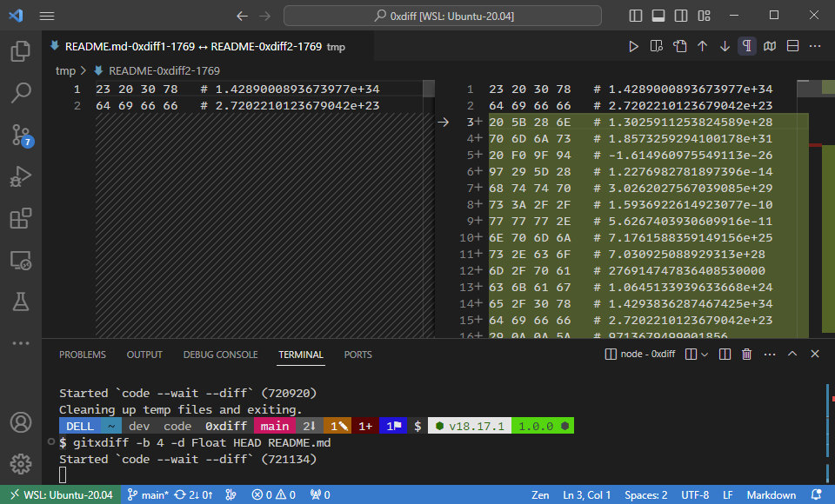Open Source Control view with 7 badge
This screenshot has width=835, height=504.
(21, 136)
